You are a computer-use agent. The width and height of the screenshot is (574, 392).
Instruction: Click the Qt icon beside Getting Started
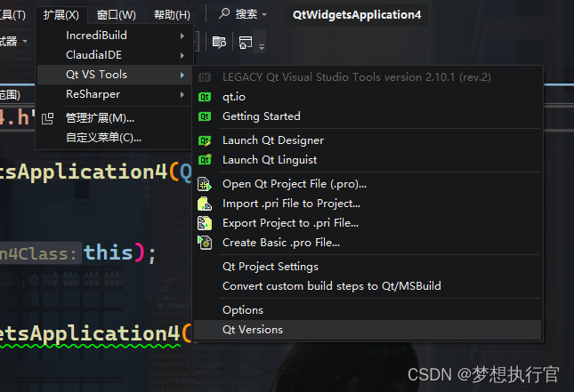click(x=205, y=116)
